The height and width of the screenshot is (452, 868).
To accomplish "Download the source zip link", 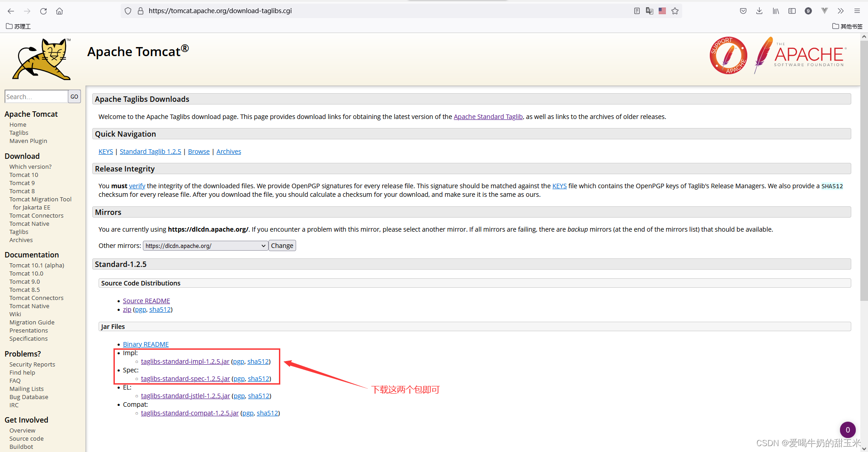I will [127, 309].
